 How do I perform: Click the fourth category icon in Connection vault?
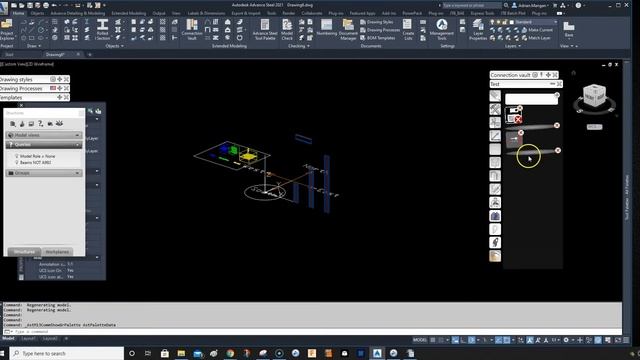point(495,136)
